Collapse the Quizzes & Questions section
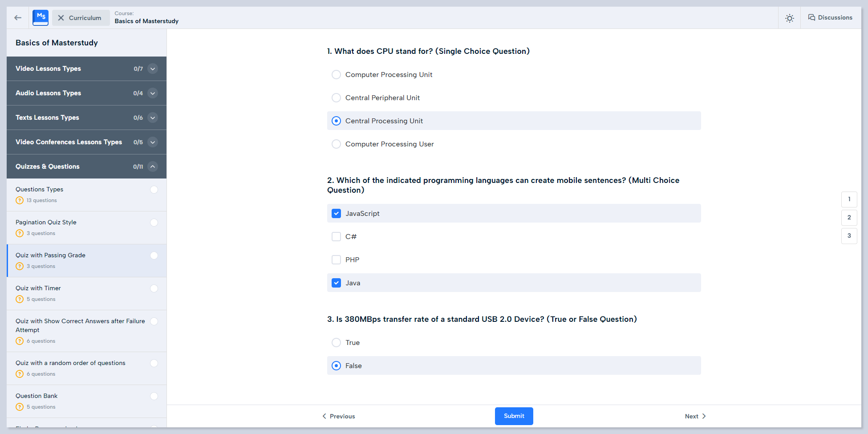The width and height of the screenshot is (868, 434). tap(153, 166)
